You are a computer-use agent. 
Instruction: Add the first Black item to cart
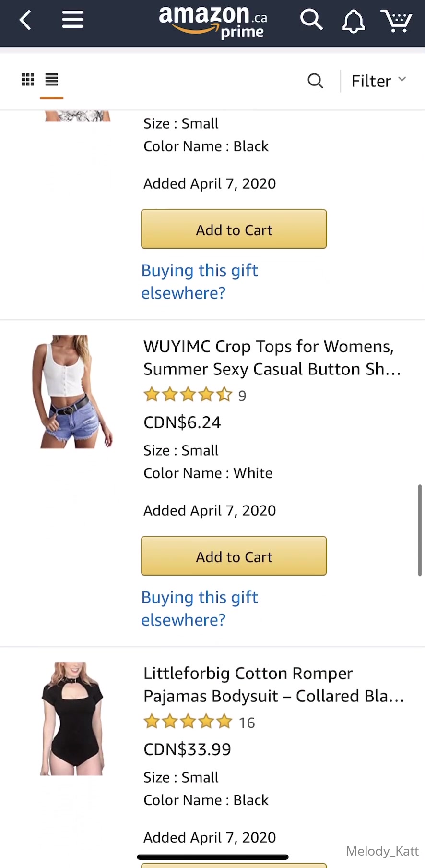point(234,229)
